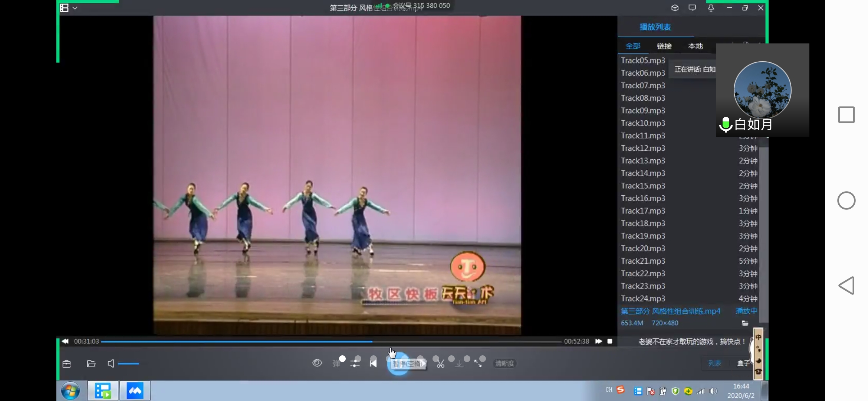Tap the Android back triangle button
The image size is (868, 401).
coord(846,286)
